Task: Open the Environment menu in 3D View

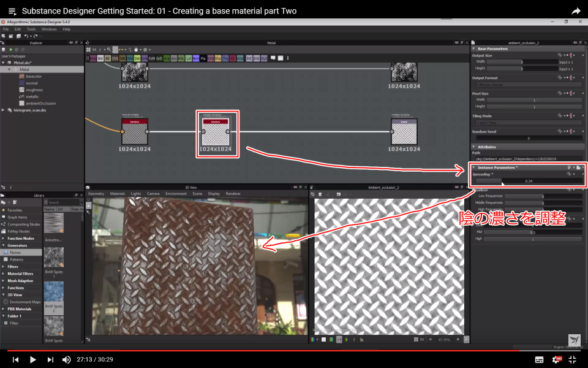Action: (x=176, y=194)
